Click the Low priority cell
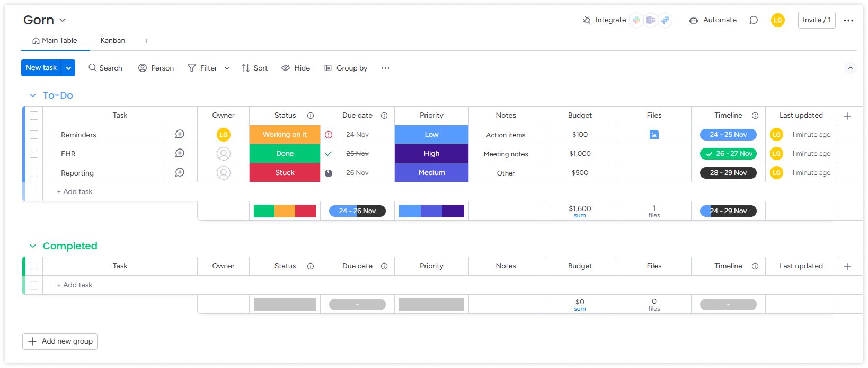The image size is (868, 368). point(431,135)
